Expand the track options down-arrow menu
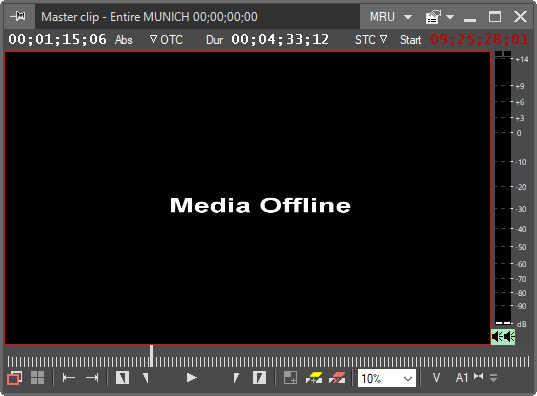 (x=494, y=378)
